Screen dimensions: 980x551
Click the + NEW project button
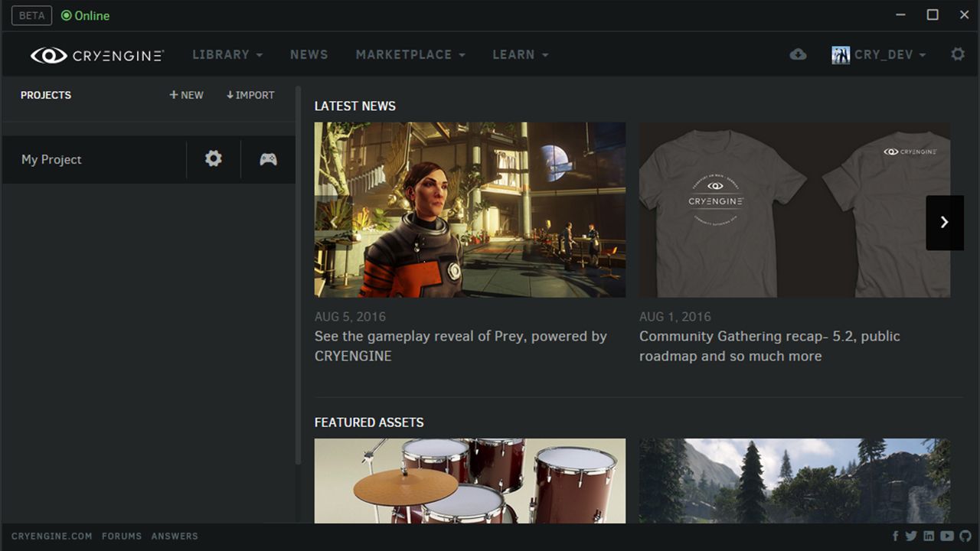point(186,95)
